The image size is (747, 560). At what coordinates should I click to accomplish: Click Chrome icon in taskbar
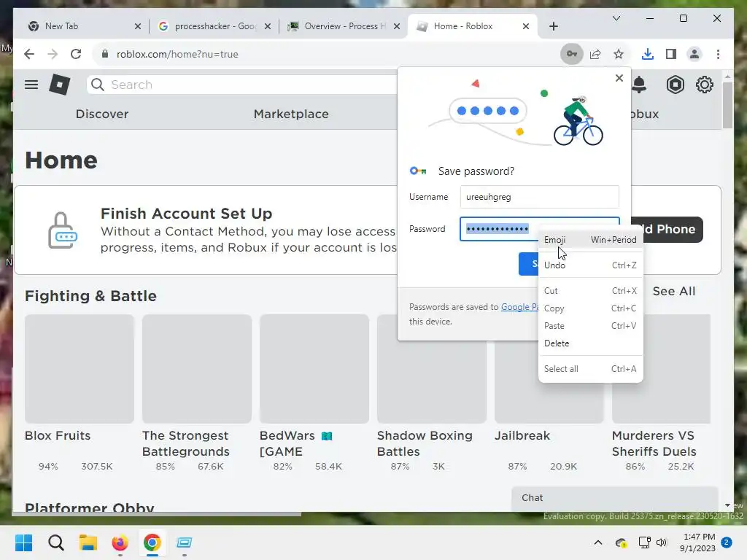pos(152,542)
